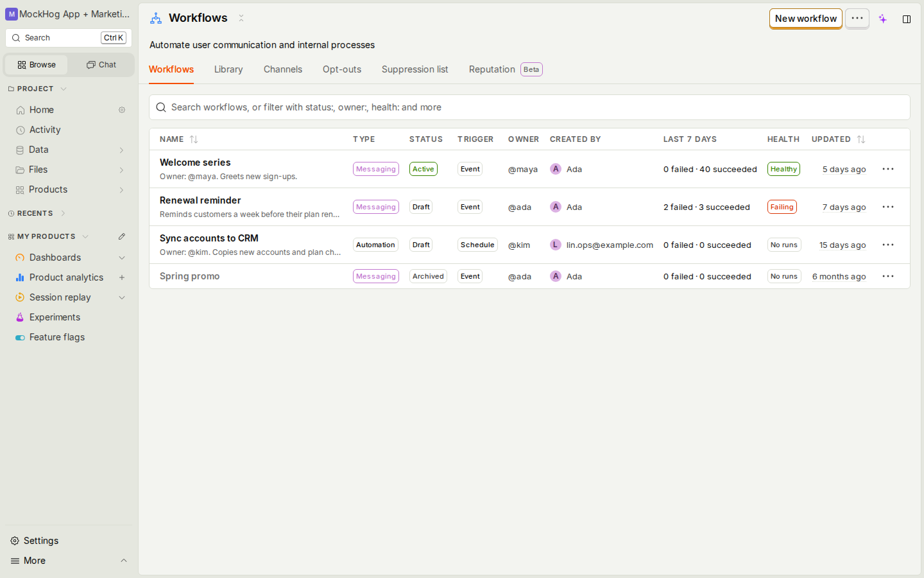924x578 pixels.
Task: Switch to the Suppression list tab
Action: coord(415,69)
